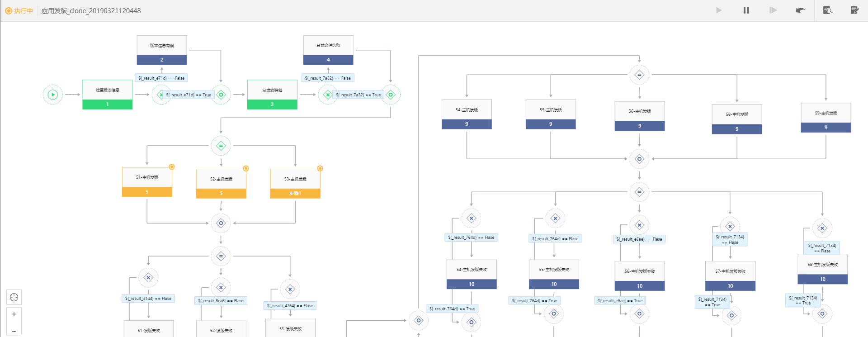This screenshot has width=868, height=337.
Task: Click the exclusive gateway above 55-主机发版失败
Action: click(556, 218)
